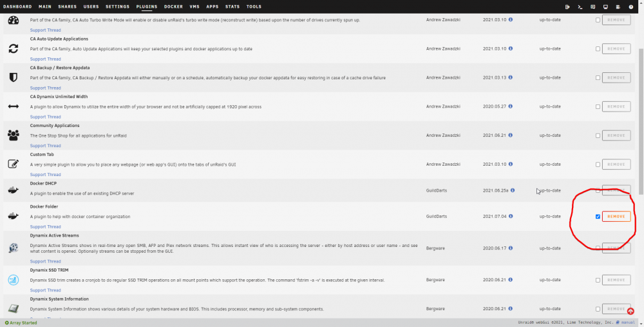Viewport: 644px width, 327px height.
Task: Click the Dynamix SSD TRIM icon
Action: click(x=13, y=280)
